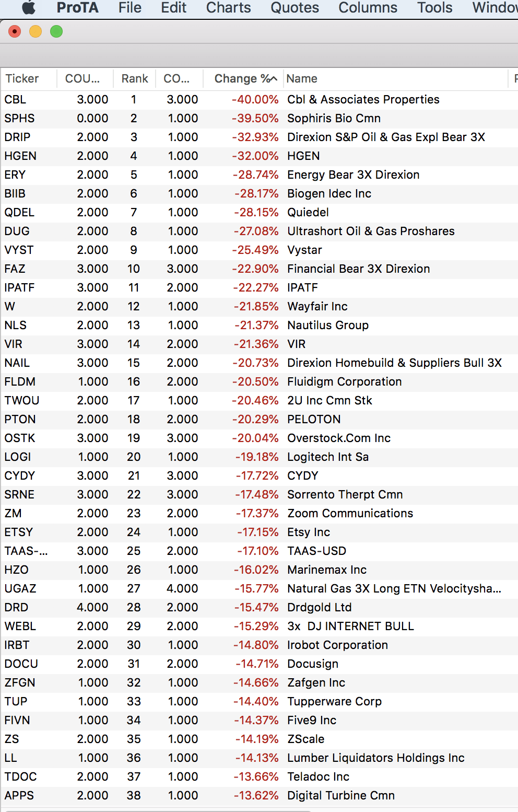Click the green zoom window button
Viewport: 518px width, 812px height.
(x=56, y=32)
